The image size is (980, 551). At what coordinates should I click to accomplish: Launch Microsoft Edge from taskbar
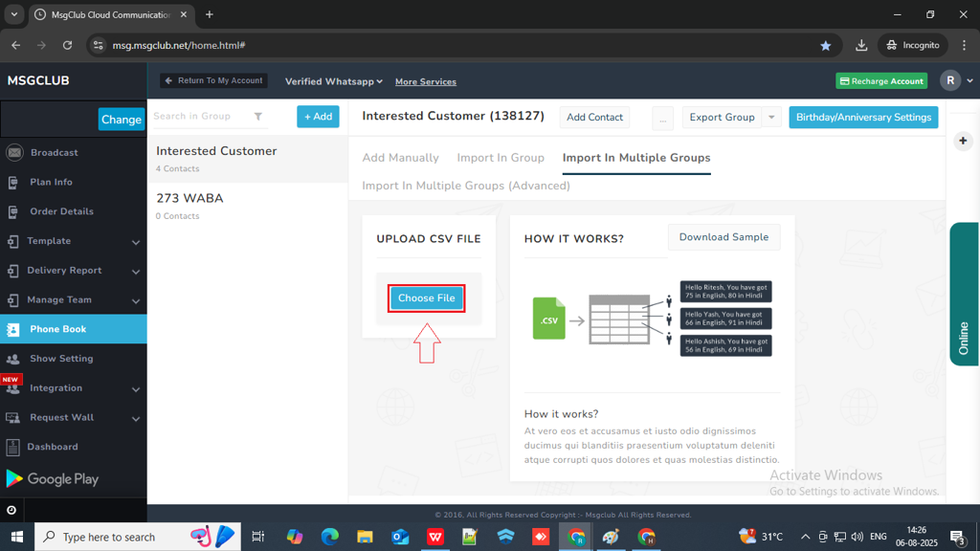point(330,537)
